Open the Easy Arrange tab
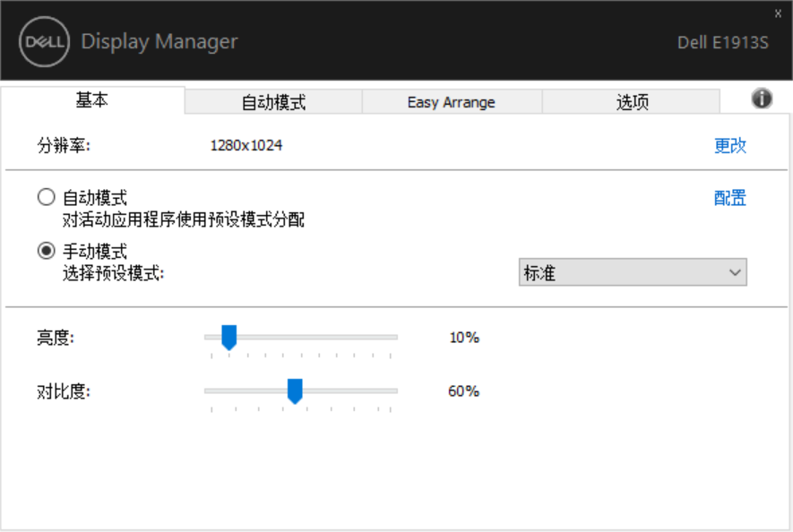Screen dimensions: 793x532 (x=452, y=102)
